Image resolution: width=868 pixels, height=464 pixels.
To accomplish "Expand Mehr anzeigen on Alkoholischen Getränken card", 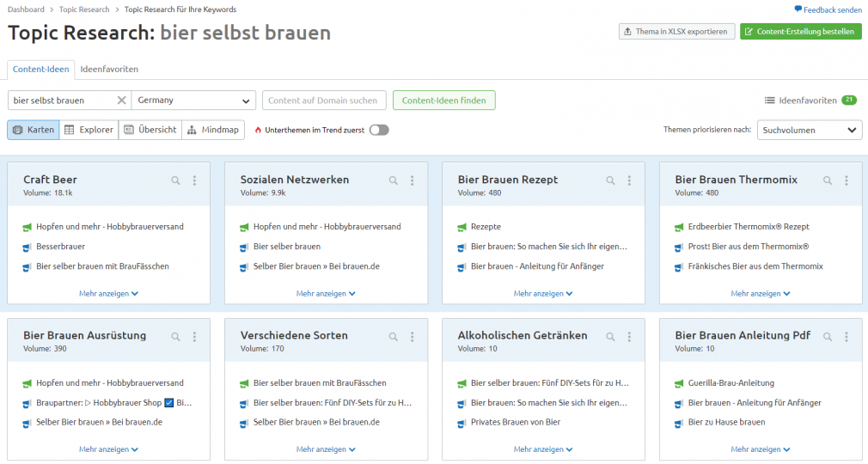I will 543,449.
